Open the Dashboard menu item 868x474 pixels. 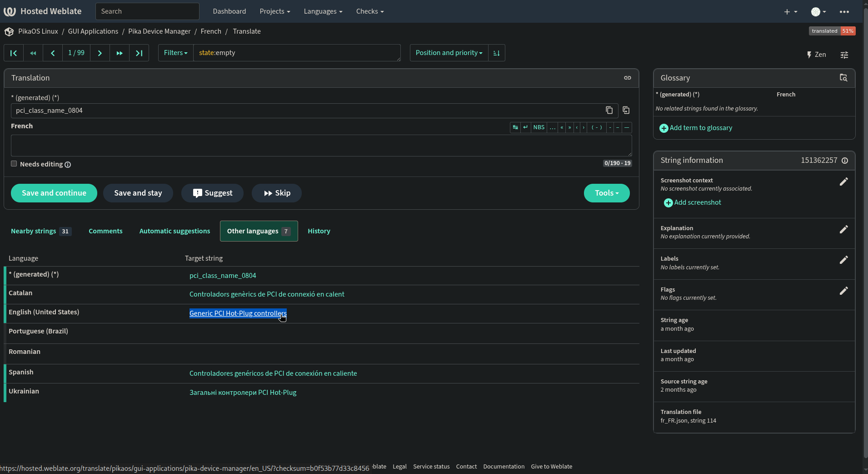[229, 11]
